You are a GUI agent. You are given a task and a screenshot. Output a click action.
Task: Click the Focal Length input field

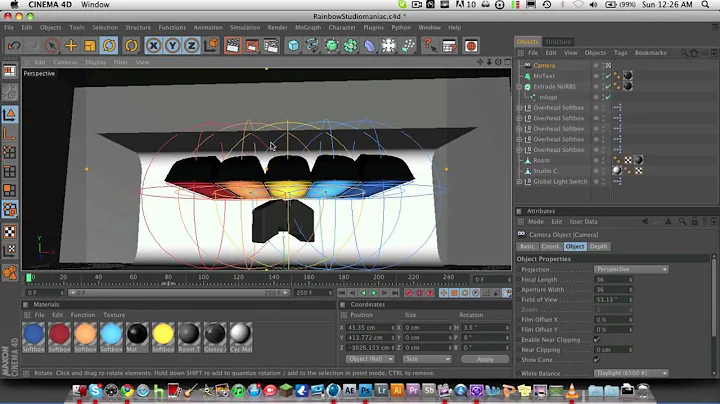pos(613,280)
